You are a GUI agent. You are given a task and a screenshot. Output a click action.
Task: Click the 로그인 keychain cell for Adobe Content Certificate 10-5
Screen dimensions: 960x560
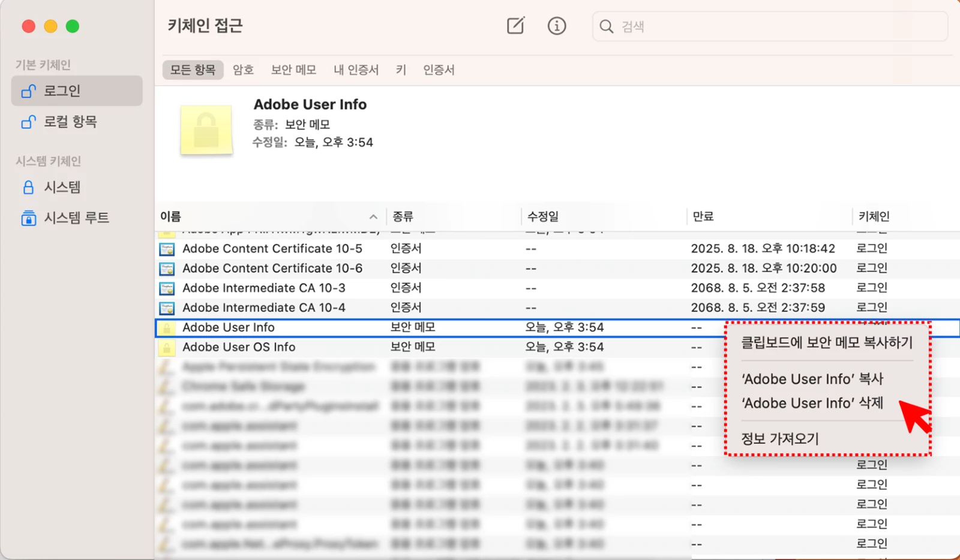872,249
